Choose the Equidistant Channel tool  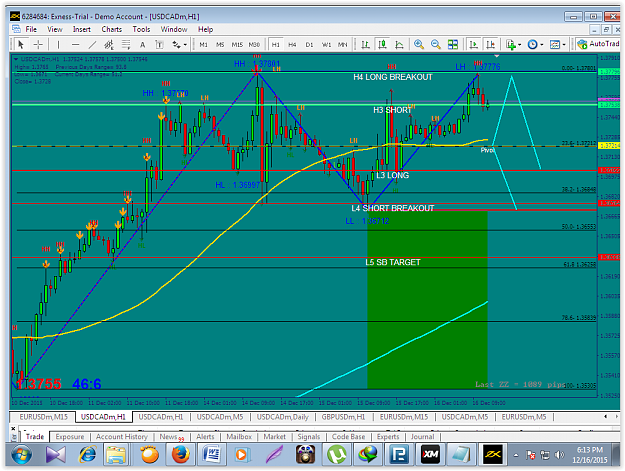tap(109, 45)
